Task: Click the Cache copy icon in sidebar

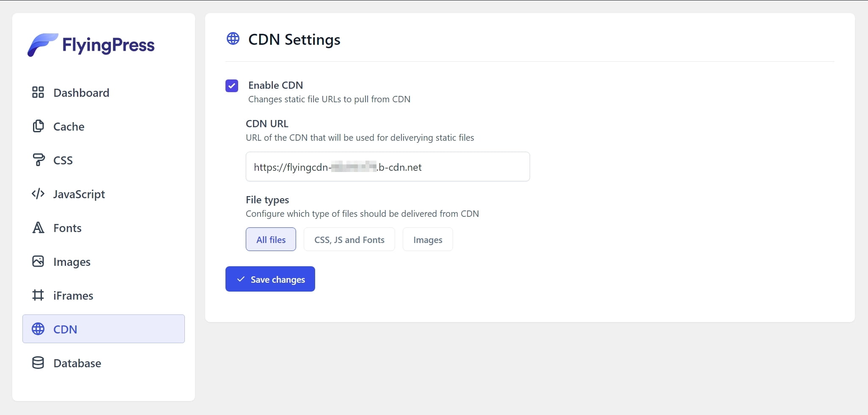Action: tap(38, 126)
